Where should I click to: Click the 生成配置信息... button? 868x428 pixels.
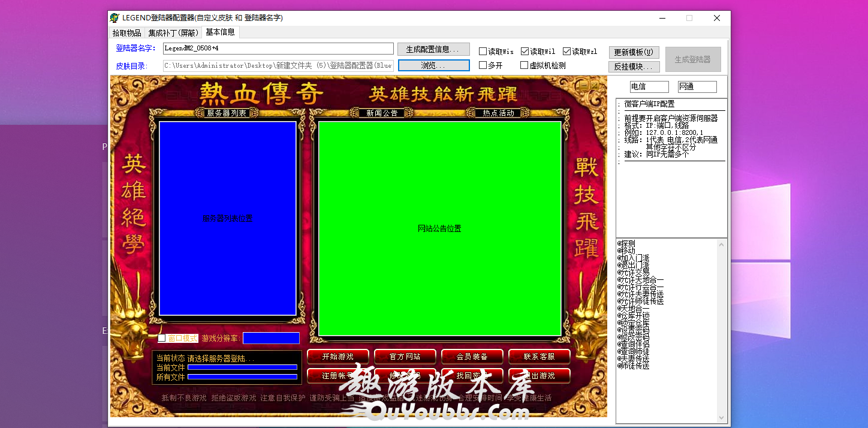click(x=433, y=49)
